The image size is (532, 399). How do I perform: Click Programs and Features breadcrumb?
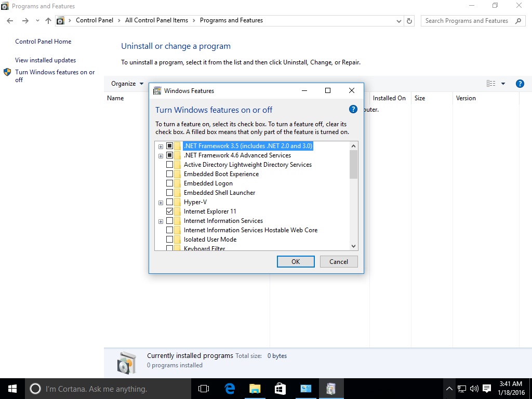[x=231, y=20]
